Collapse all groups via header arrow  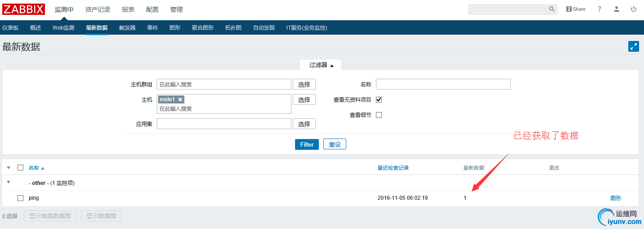9,167
